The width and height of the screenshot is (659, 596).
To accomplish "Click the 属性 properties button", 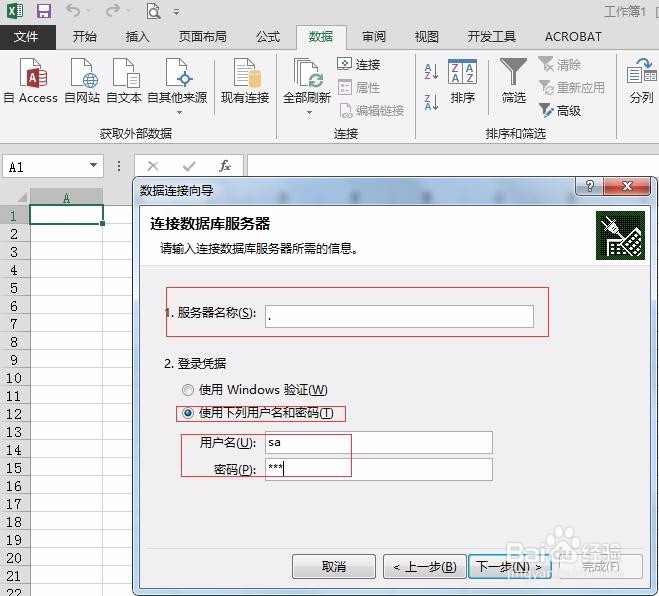I will 358,87.
